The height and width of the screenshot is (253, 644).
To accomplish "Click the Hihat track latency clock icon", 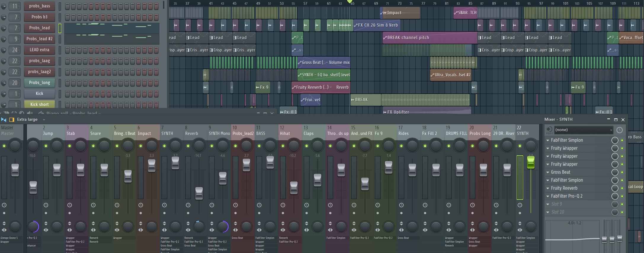I will 283,205.
